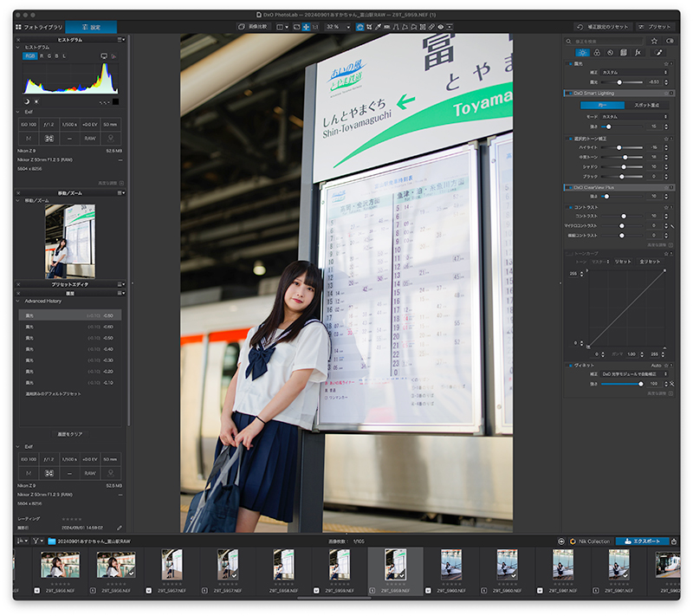Toggle the DxO Smart Lighting correction on/off
Image resolution: width=693 pixels, height=616 pixels.
tap(568, 92)
